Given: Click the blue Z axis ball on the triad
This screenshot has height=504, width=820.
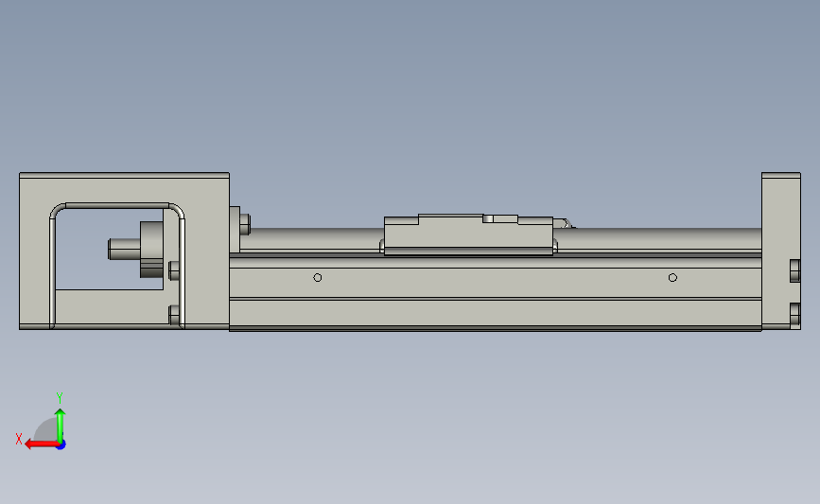Looking at the screenshot, I should click(x=61, y=445).
